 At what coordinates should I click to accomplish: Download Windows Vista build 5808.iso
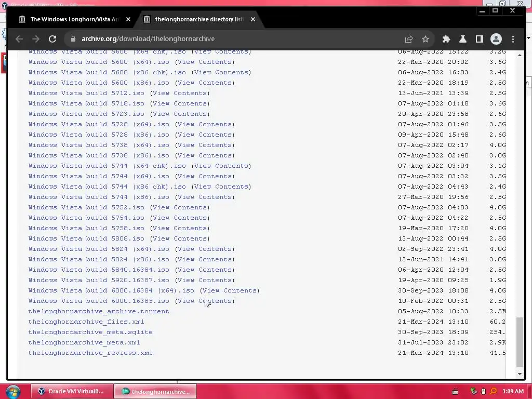coord(86,238)
